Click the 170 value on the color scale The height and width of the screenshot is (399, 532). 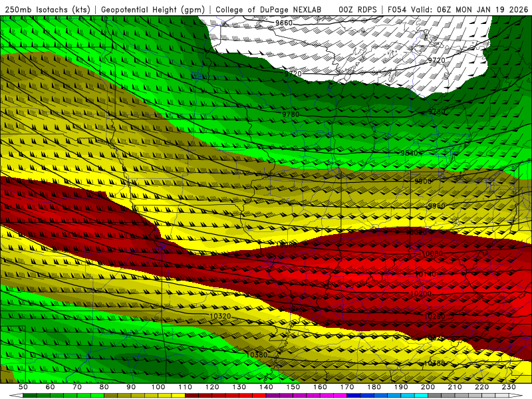tap(346, 387)
